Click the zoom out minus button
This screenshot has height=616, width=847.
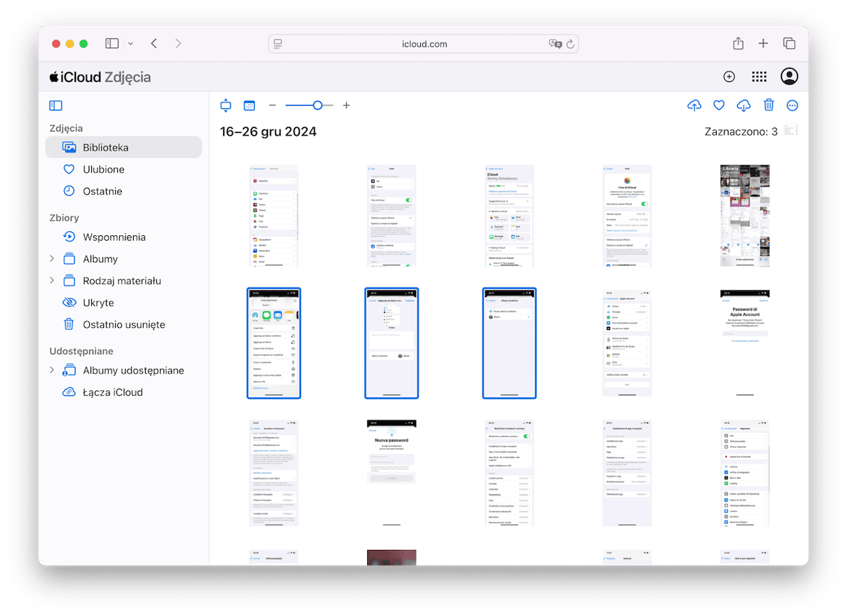pyautogui.click(x=272, y=106)
